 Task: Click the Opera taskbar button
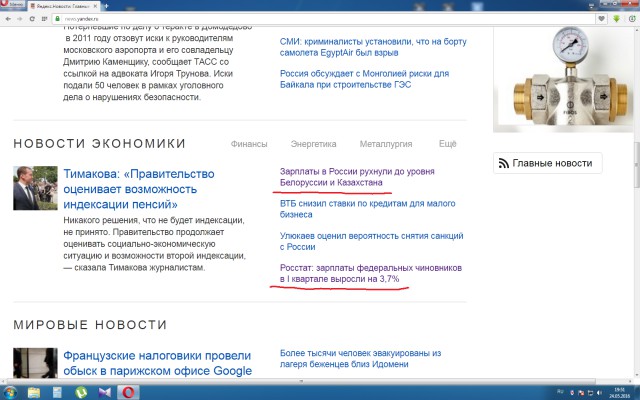tap(128, 393)
